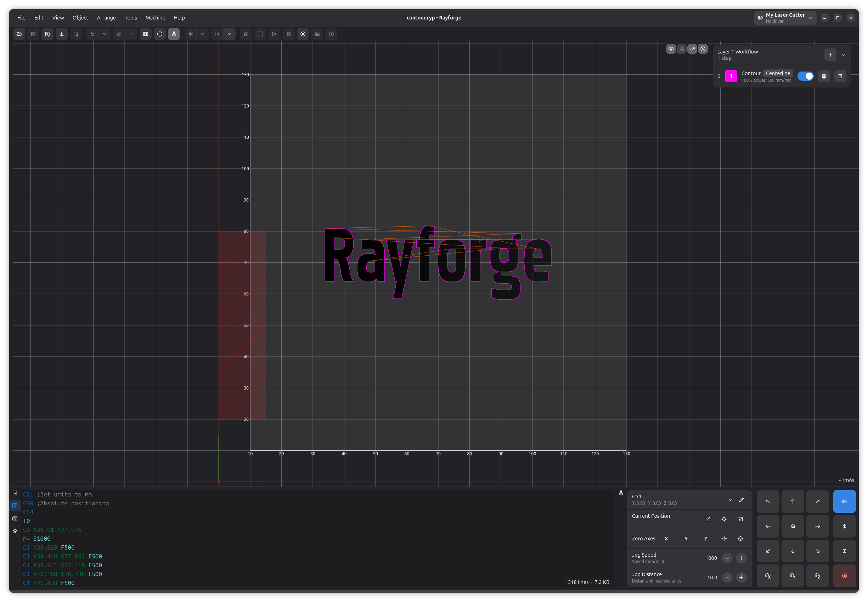Pause the running job
Viewport: 868px width, 602px height.
point(288,34)
